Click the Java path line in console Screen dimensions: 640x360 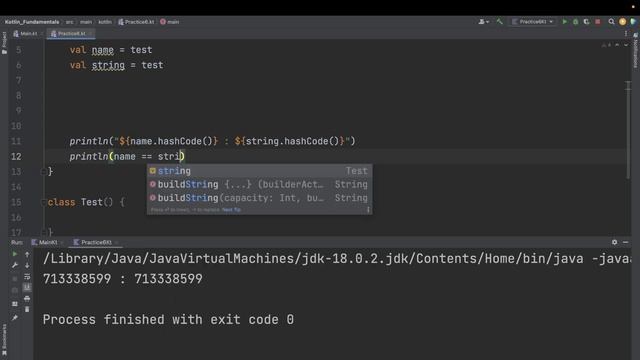click(x=337, y=258)
